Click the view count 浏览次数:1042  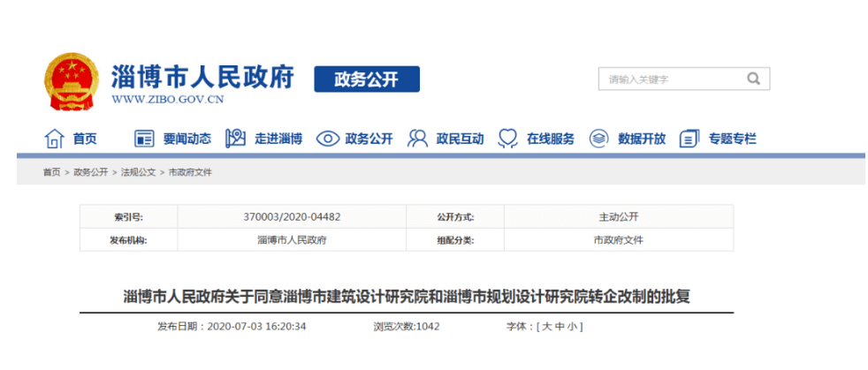pos(407,327)
